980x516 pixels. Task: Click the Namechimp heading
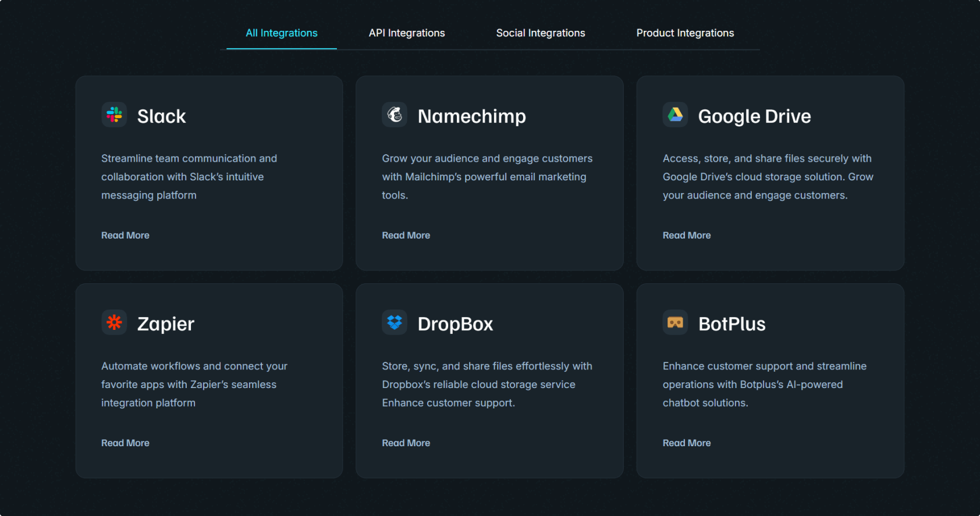coord(472,116)
